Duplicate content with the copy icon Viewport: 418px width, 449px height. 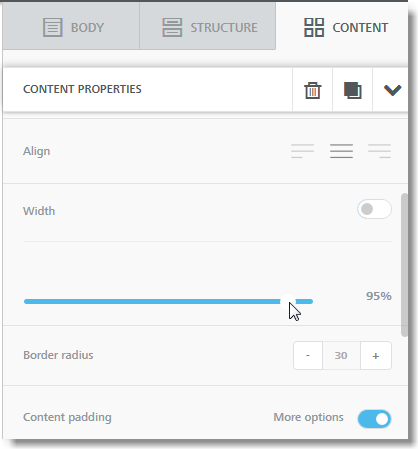tap(352, 90)
